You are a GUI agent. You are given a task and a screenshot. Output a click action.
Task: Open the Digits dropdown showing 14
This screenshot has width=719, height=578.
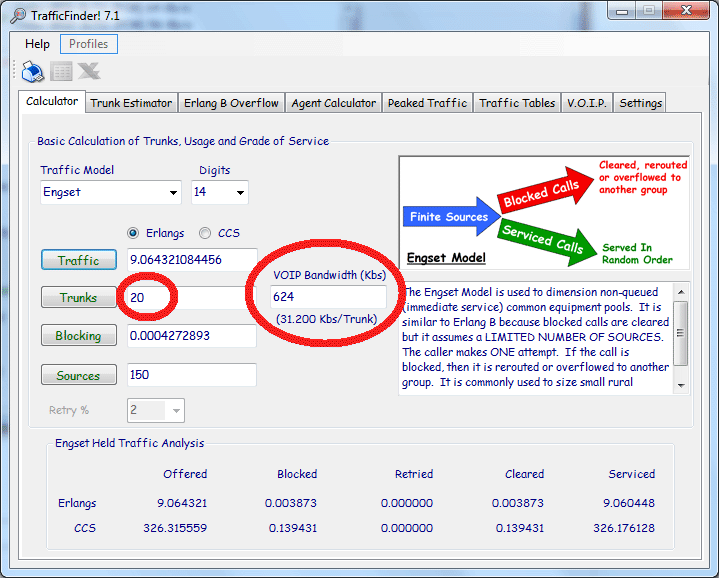220,192
